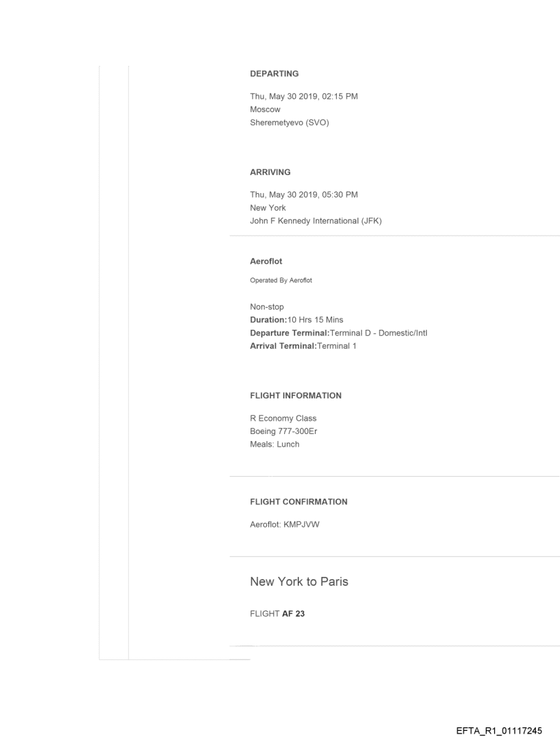Select the 02:15 PM departure date line

click(303, 96)
